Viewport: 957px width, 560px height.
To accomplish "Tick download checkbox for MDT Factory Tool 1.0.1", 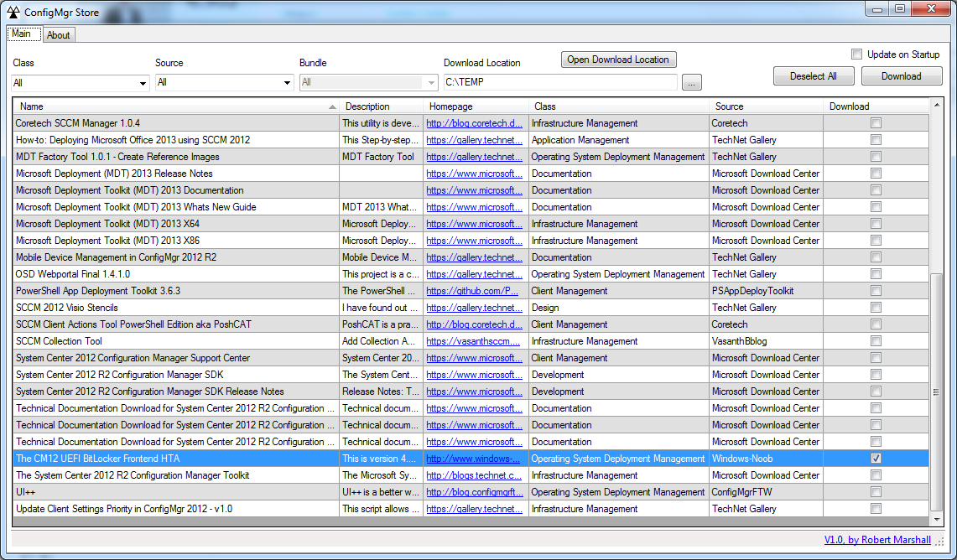I will click(x=876, y=157).
